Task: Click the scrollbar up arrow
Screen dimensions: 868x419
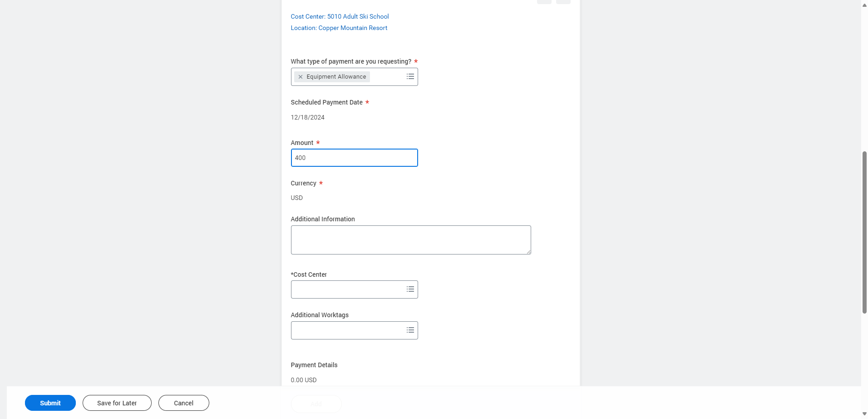Action: 864,5
